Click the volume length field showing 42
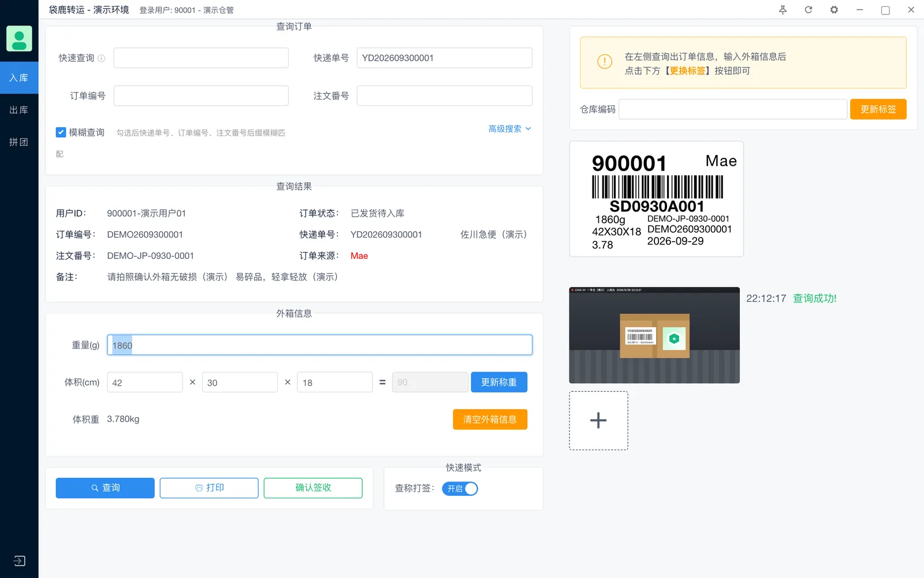 tap(145, 382)
